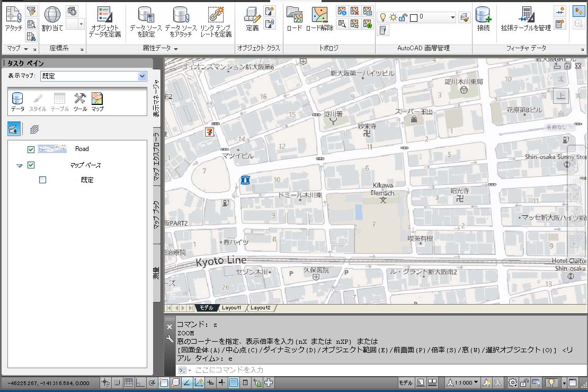Image resolution: width=588 pixels, height=392 pixels.
Task: Click the topology delete icon with red X
Action: pyautogui.click(x=354, y=11)
